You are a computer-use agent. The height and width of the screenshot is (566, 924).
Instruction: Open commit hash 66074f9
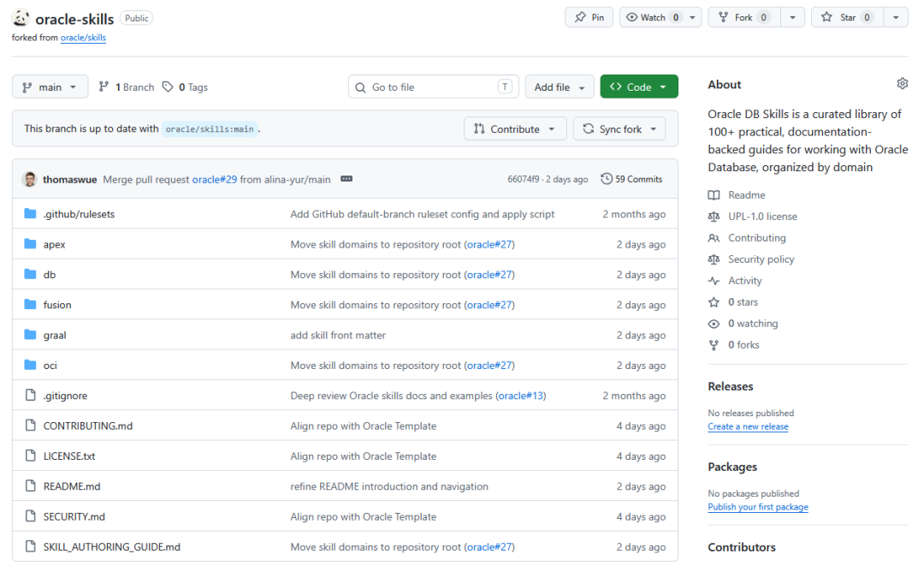(524, 179)
